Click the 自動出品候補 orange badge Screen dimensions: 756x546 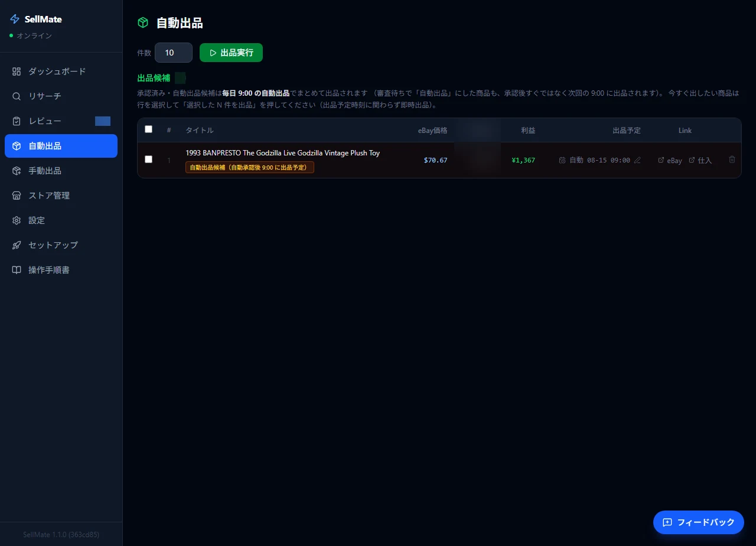click(x=250, y=167)
